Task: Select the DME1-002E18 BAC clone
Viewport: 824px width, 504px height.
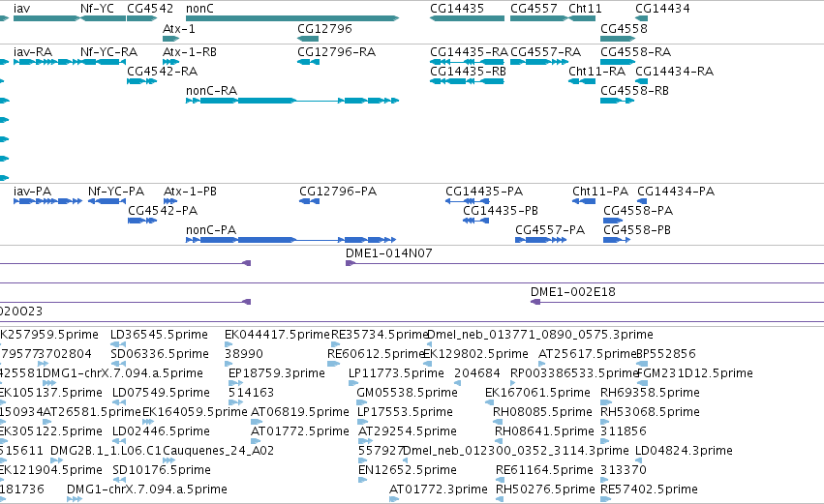Action: click(x=677, y=302)
